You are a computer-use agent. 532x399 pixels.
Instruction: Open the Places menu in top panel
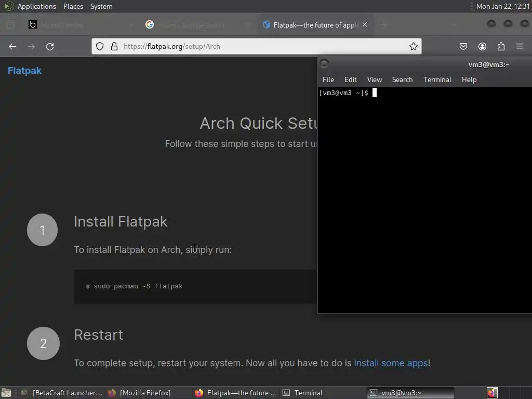[73, 6]
